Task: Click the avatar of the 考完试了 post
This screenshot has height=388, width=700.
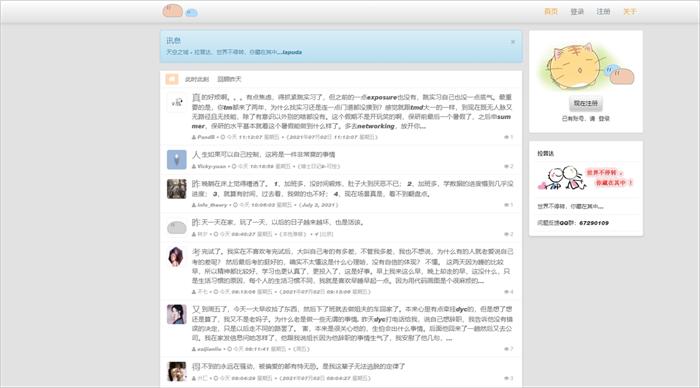Action: (176, 257)
